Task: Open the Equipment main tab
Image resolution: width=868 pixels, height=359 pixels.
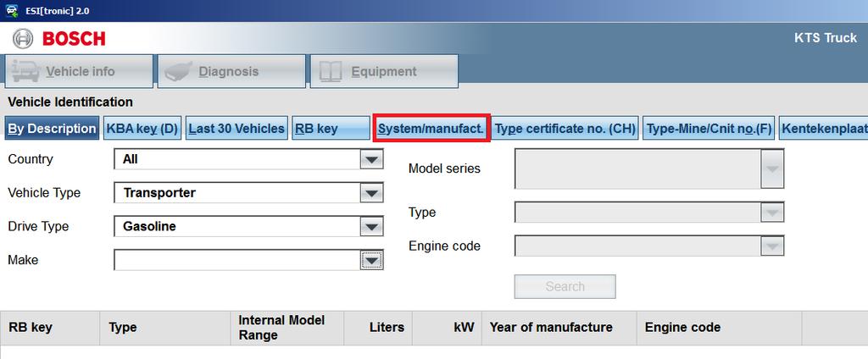Action: click(384, 71)
